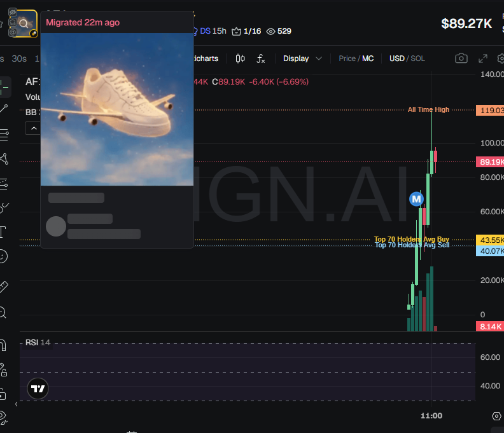Viewport: 504px width, 433px height.
Task: Click the $89.27K market cap value
Action: coord(466,24)
